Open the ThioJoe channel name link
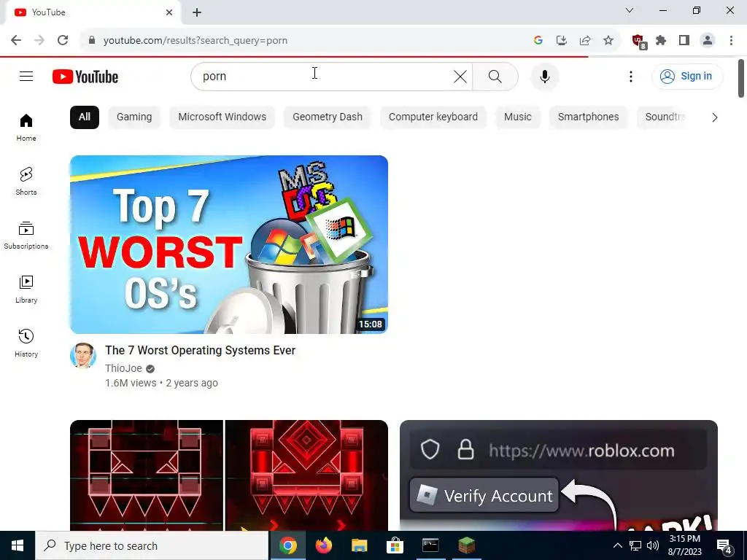Image resolution: width=747 pixels, height=560 pixels. pos(123,368)
